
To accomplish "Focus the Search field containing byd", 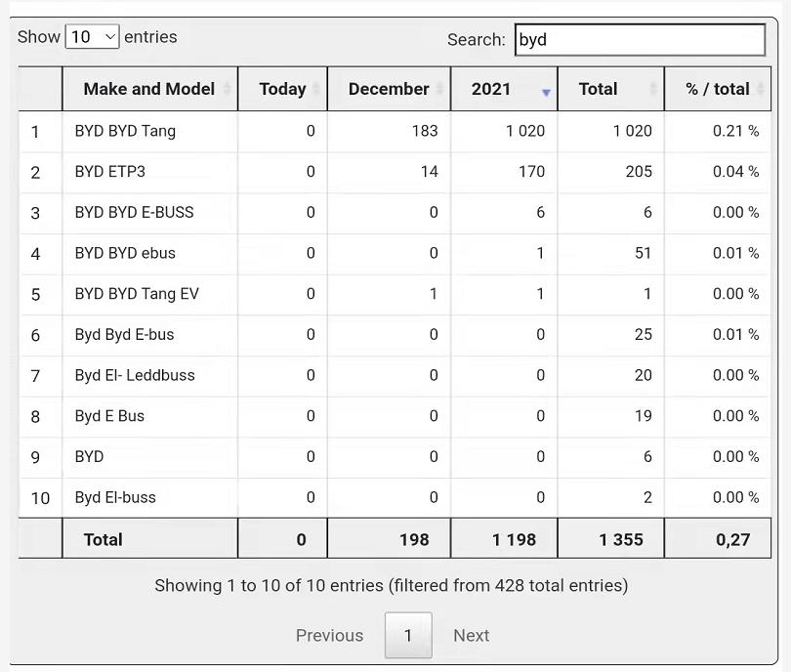I will click(x=640, y=40).
